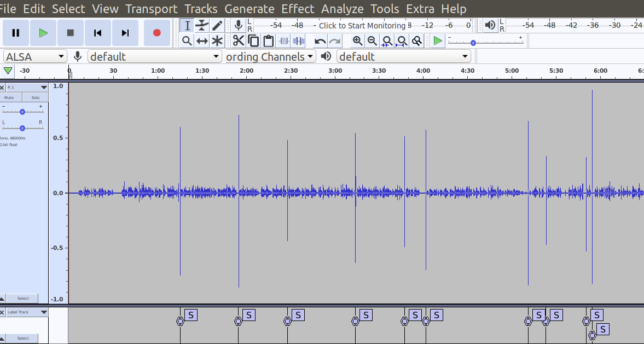Viewport: 644px width, 344px height.
Task: Open the playback device dropdown showing default
Action: [403, 56]
